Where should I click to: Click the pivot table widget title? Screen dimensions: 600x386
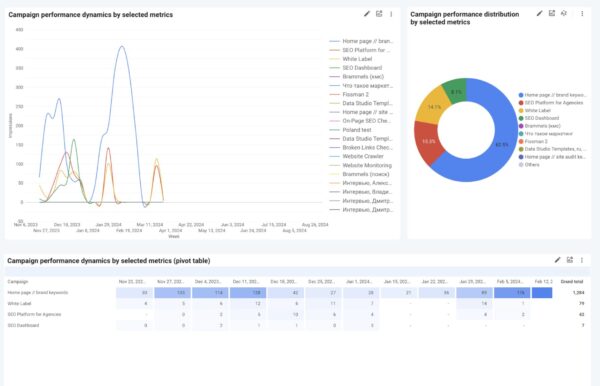point(109,261)
